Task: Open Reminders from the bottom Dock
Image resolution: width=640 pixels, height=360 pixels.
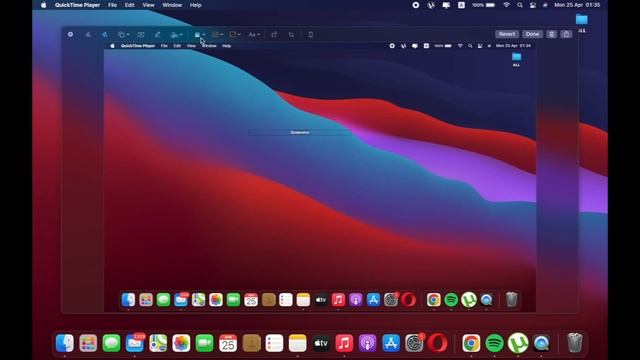Action: point(274,343)
